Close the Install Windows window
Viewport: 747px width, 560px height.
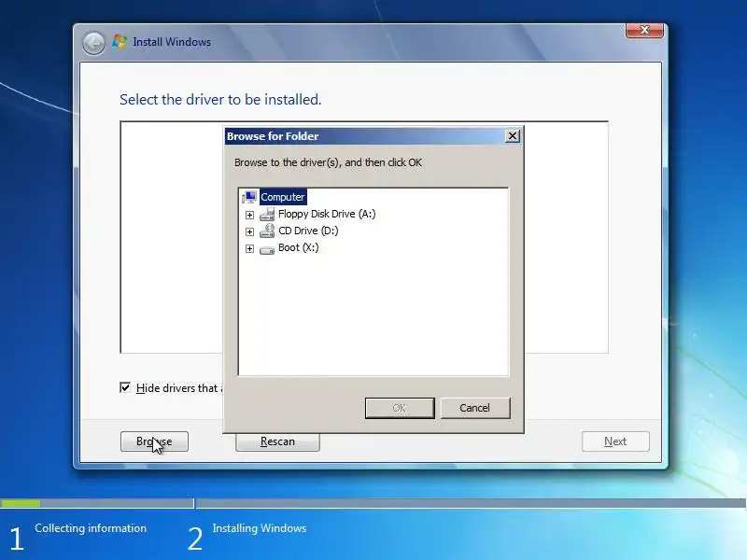pyautogui.click(x=644, y=30)
